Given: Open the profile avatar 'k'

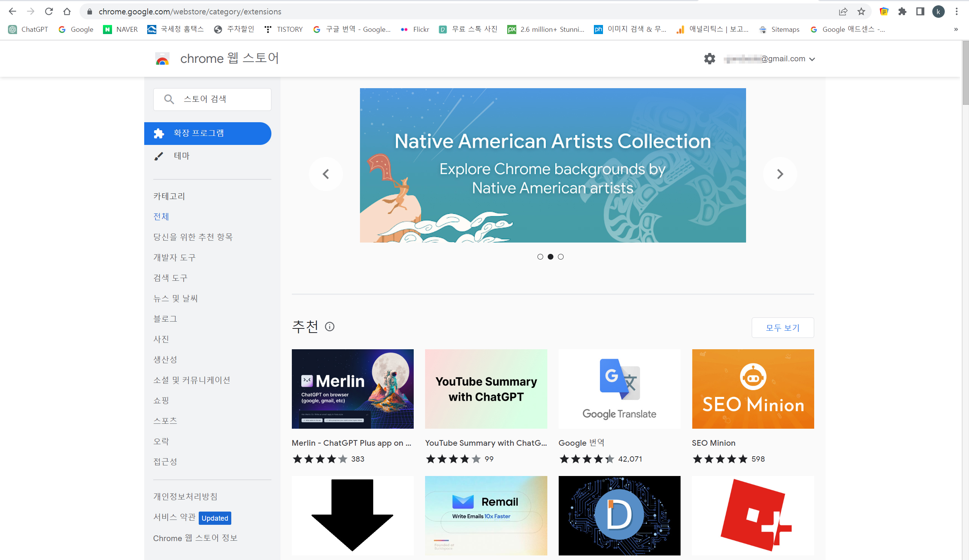Looking at the screenshot, I should coord(938,11).
